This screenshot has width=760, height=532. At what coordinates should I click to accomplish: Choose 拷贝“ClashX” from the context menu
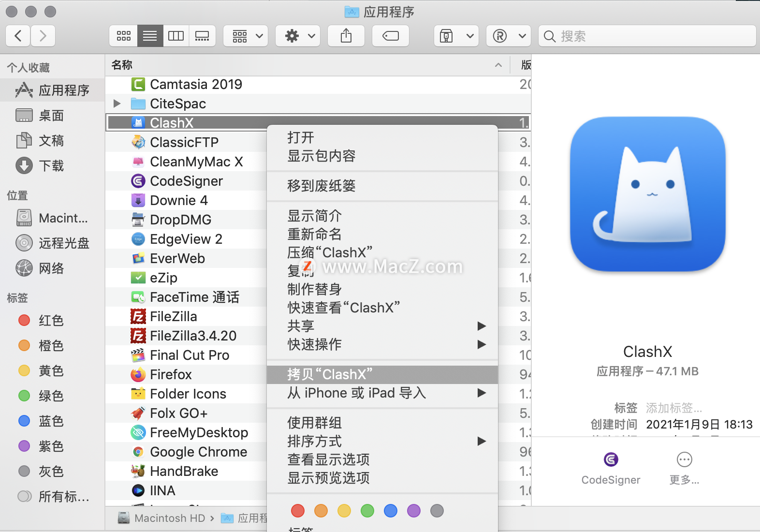click(x=382, y=374)
